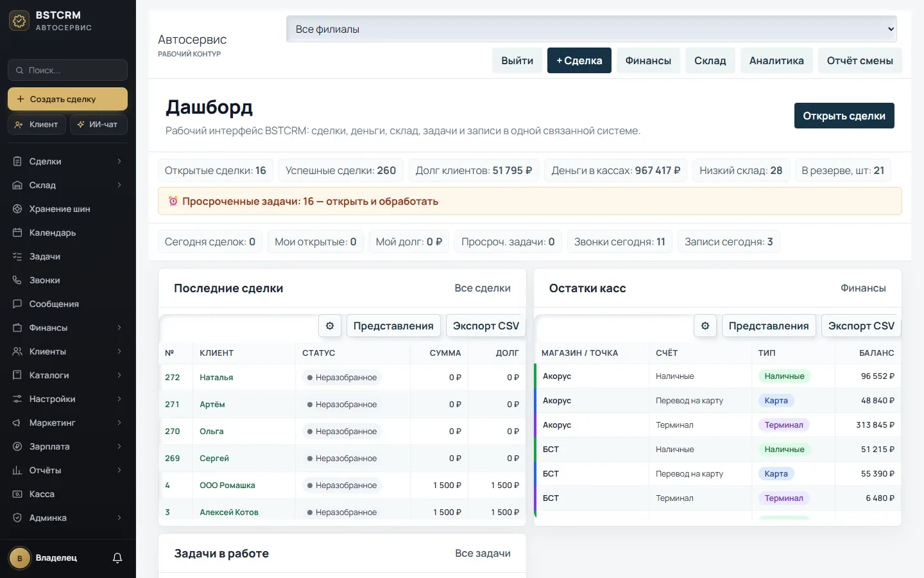Open Аналитика from the top bar
This screenshot has width=924, height=578.
[776, 60]
